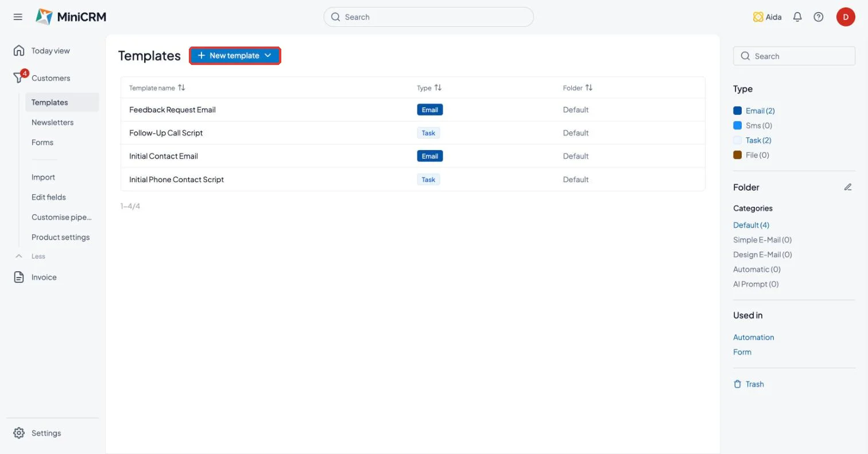This screenshot has width=868, height=454.
Task: Click the magnifier in the right panel search
Action: [746, 56]
